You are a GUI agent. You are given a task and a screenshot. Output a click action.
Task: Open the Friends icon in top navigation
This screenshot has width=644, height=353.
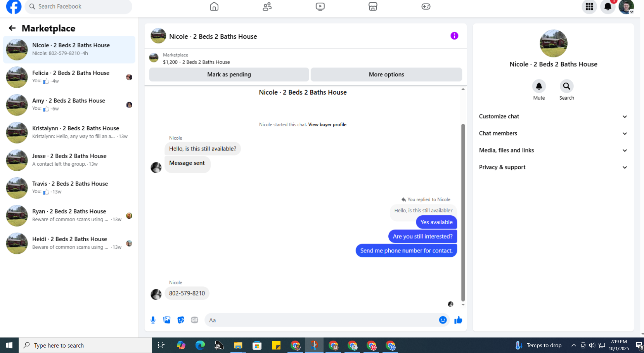coord(267,7)
